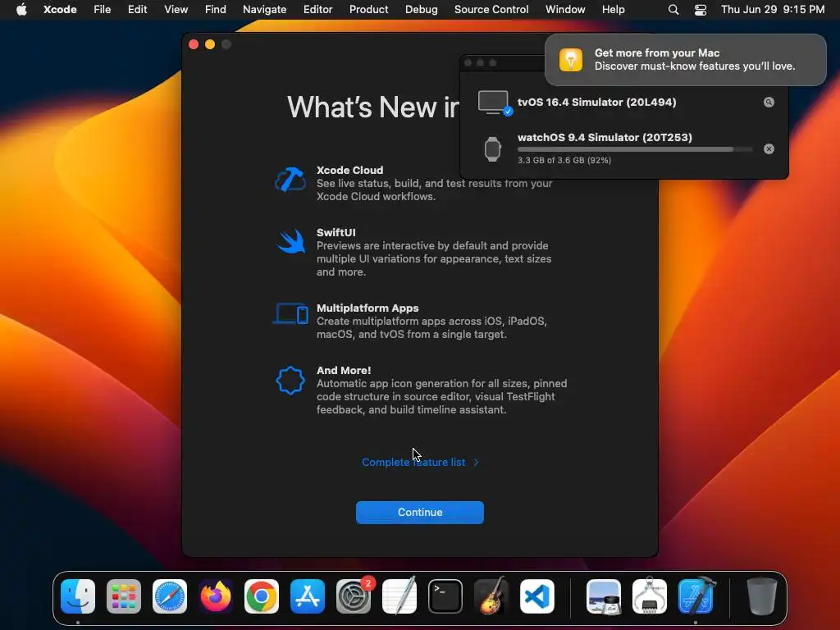The image size is (840, 630).
Task: Click the And More! heading
Action: (344, 370)
